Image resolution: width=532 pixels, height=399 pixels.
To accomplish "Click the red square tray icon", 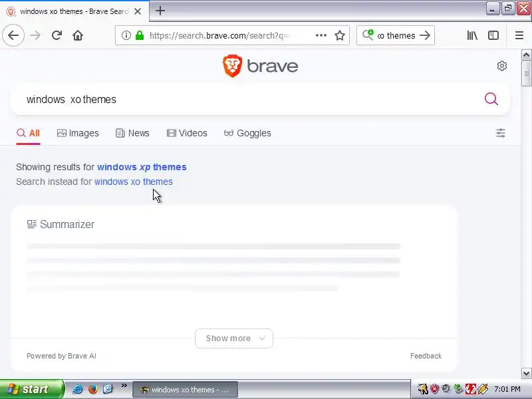I will pyautogui.click(x=470, y=389).
